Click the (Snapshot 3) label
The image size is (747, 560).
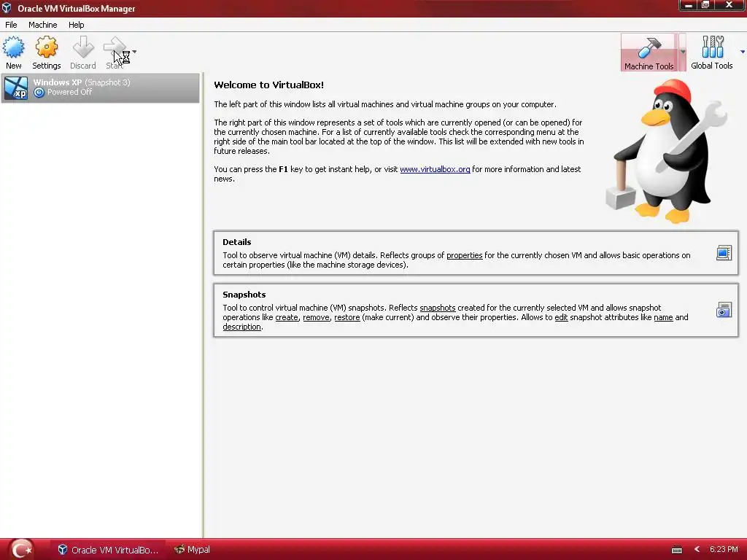click(x=107, y=82)
